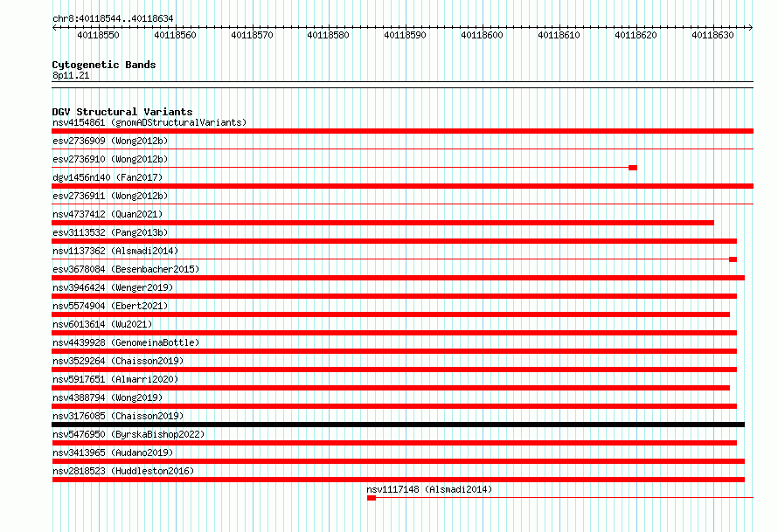This screenshot has height=532, width=778.
Task: Click ruler position 40118600
Action: click(482, 35)
